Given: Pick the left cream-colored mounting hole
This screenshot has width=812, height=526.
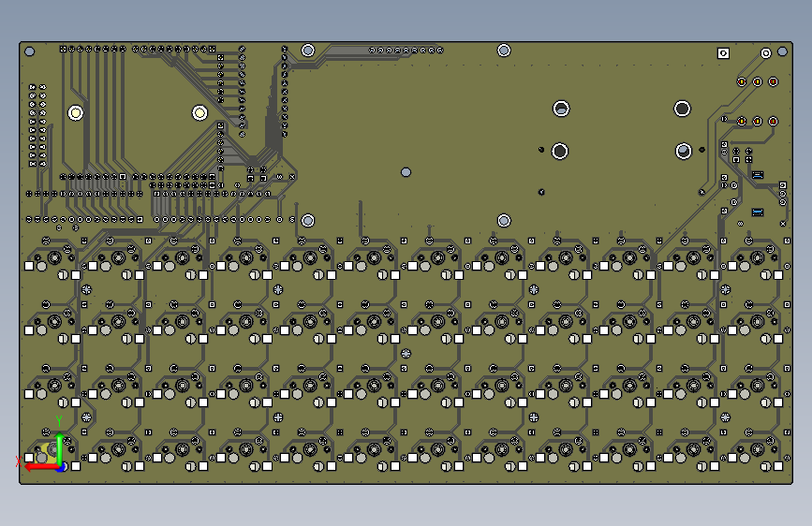Looking at the screenshot, I should (x=76, y=112).
